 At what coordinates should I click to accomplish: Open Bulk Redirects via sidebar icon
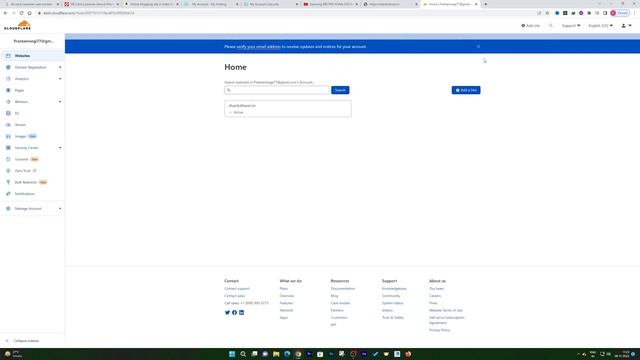(8, 182)
